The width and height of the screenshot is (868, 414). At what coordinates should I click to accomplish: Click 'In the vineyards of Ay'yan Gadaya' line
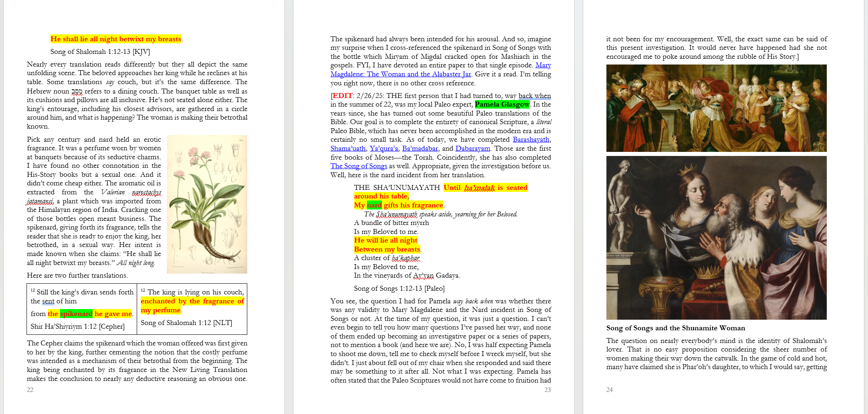(407, 276)
